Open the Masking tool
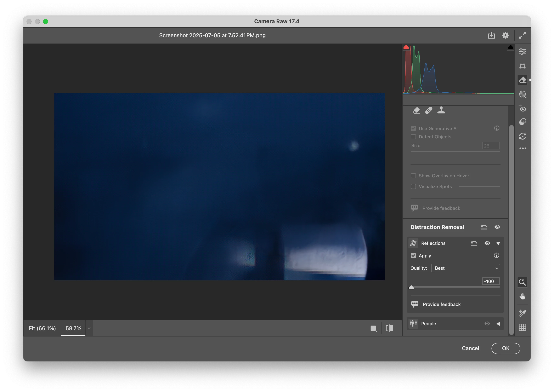This screenshot has height=392, width=554. click(x=522, y=94)
